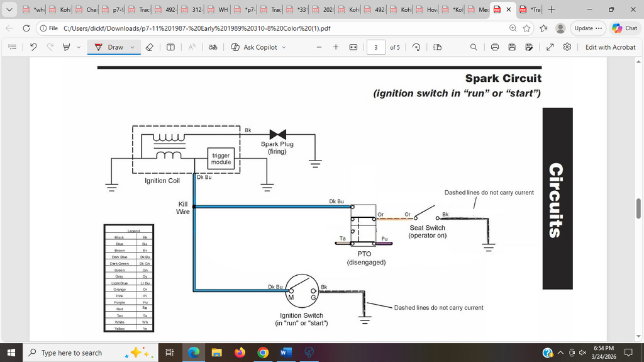The height and width of the screenshot is (362, 644).
Task: Save the PDF file
Action: (512, 47)
